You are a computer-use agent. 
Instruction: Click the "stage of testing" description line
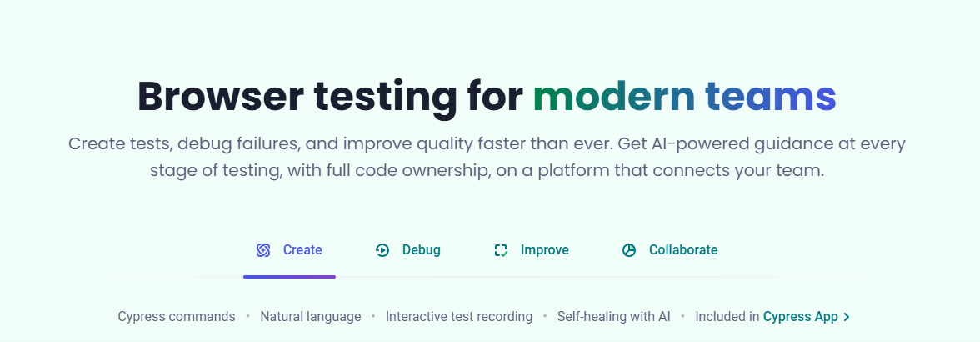pyautogui.click(x=487, y=171)
